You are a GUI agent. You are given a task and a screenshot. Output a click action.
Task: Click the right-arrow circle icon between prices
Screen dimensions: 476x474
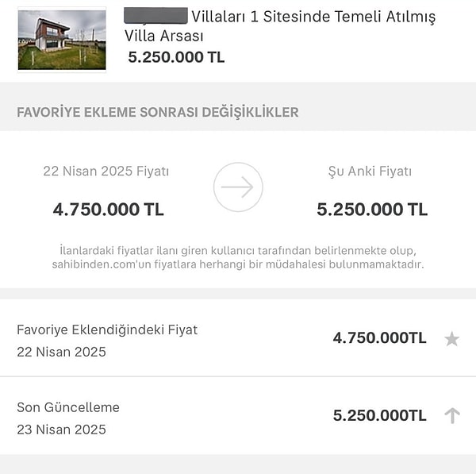(x=237, y=187)
